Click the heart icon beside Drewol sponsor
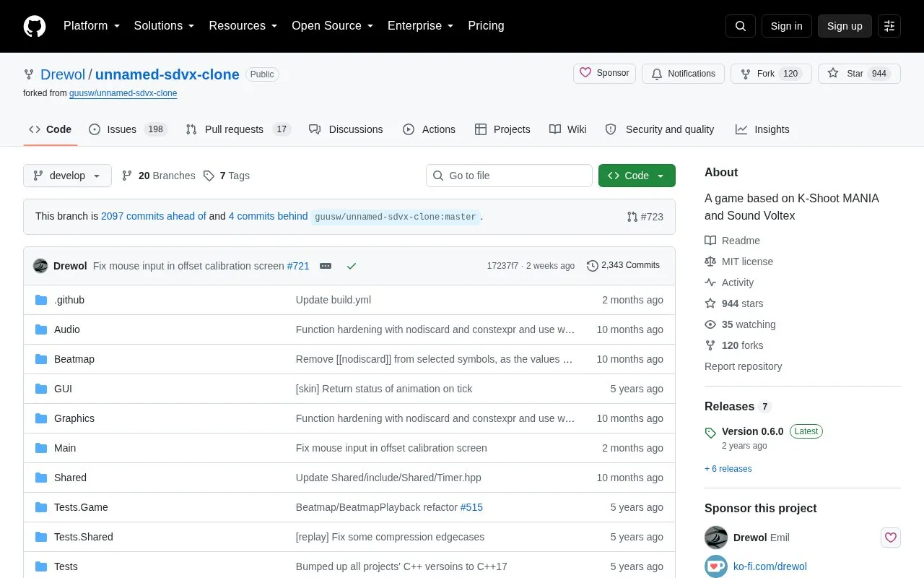The height and width of the screenshot is (578, 924). click(891, 538)
